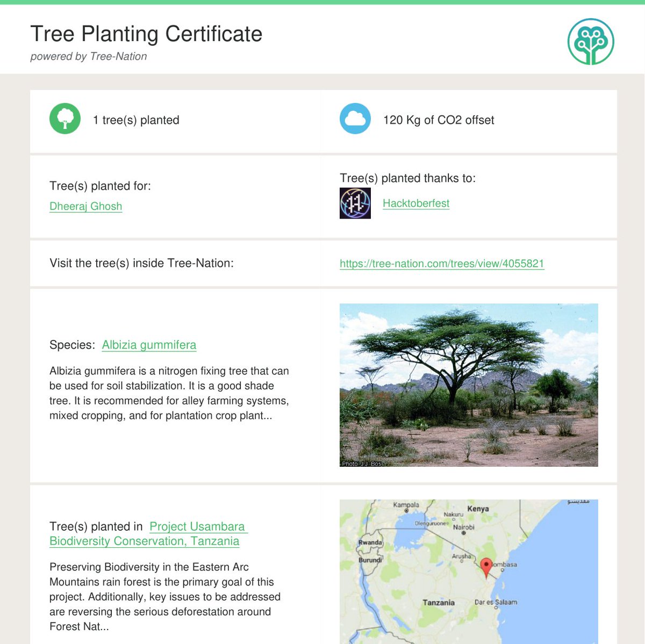Viewport: 645px width, 644px height.
Task: Click the 'powered by Tree-Nation' subtitle
Action: (x=89, y=56)
